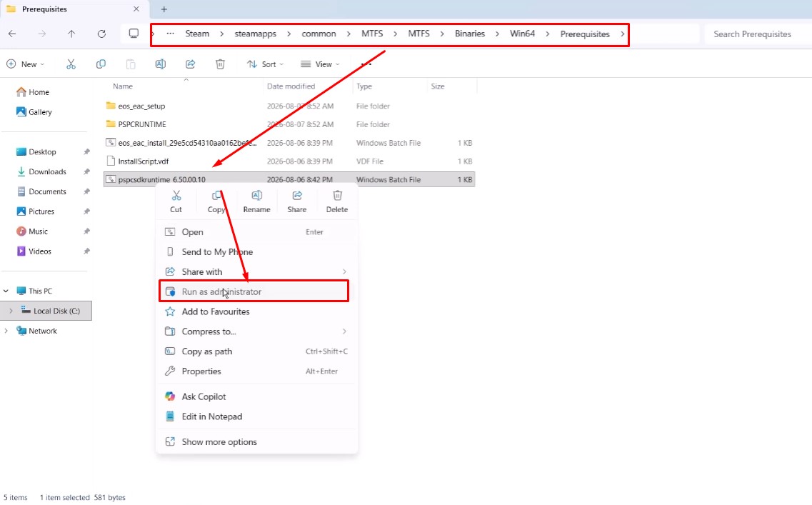Viewport: 812px width, 505px height.
Task: Open the View dropdown
Action: coord(320,64)
